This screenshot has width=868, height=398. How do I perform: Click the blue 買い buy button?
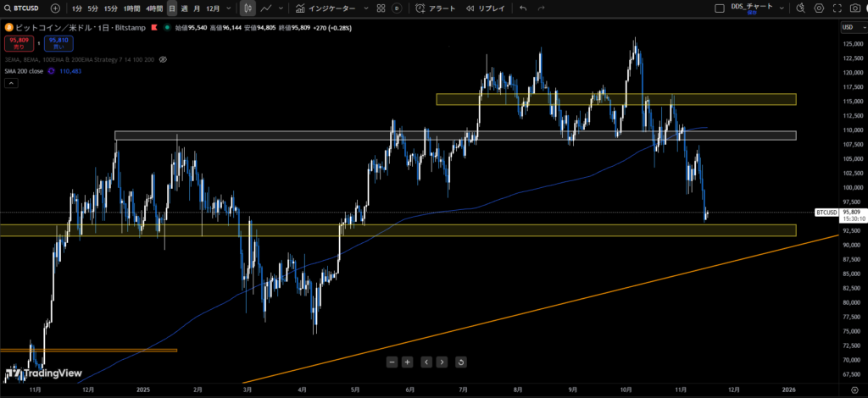(x=58, y=42)
